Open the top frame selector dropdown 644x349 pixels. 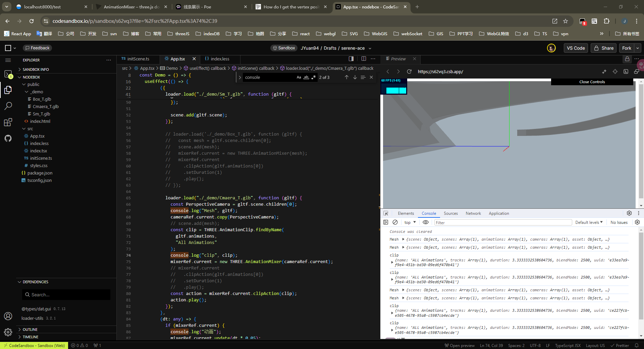[409, 222]
